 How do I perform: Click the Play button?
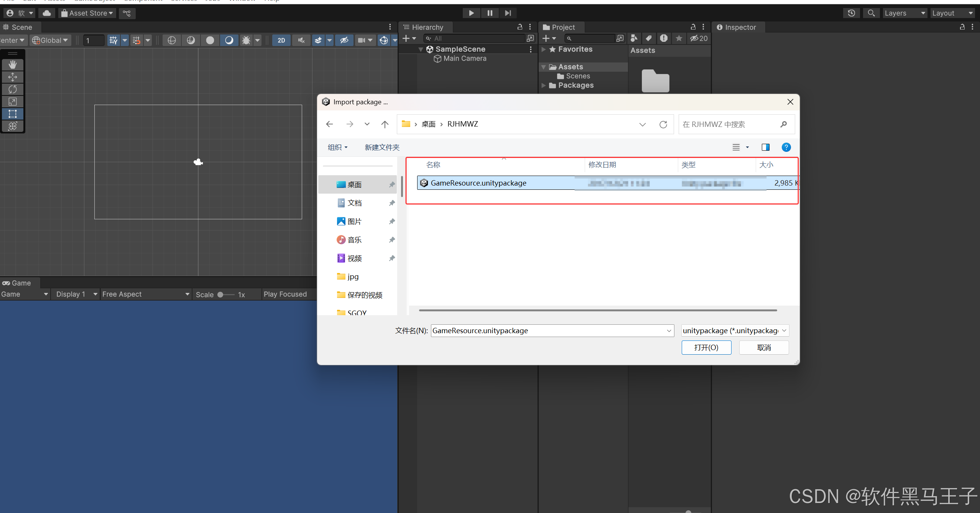471,13
